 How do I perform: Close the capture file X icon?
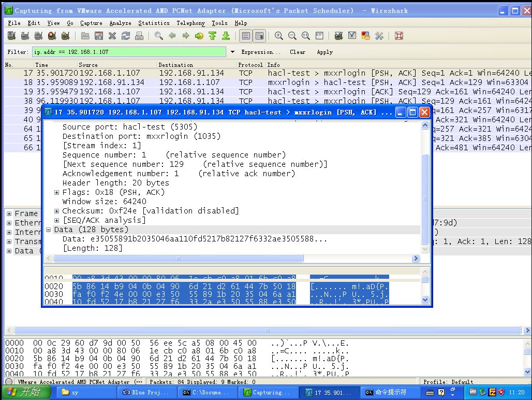(x=112, y=36)
